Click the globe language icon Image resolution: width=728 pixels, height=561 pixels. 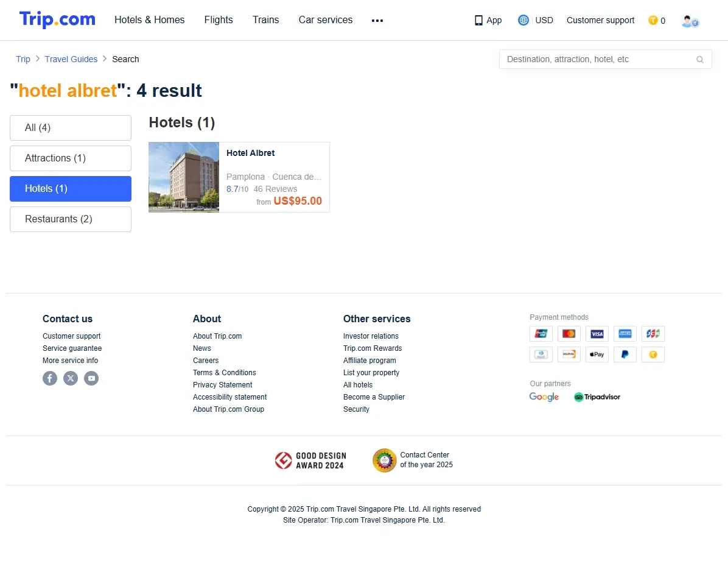click(x=523, y=20)
